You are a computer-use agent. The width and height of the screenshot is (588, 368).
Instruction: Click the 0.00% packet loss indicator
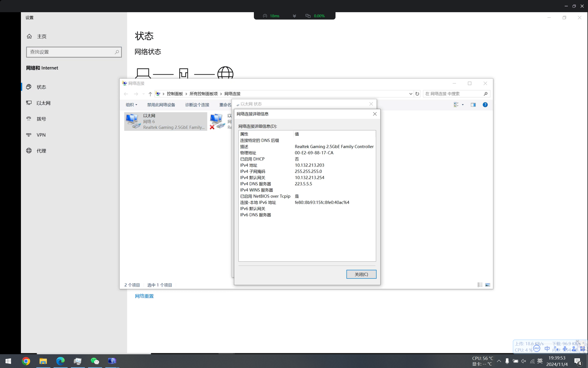(x=315, y=16)
